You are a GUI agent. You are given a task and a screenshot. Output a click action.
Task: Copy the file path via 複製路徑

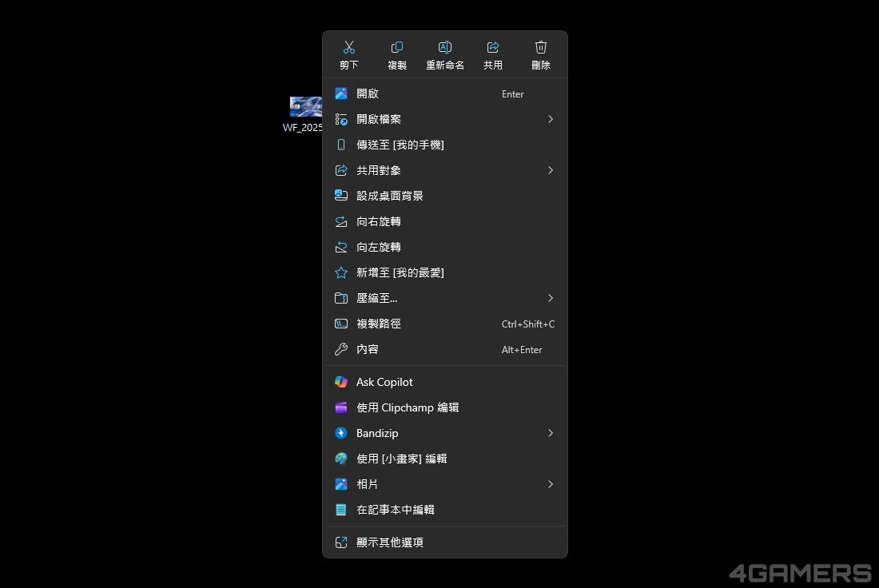(x=379, y=324)
